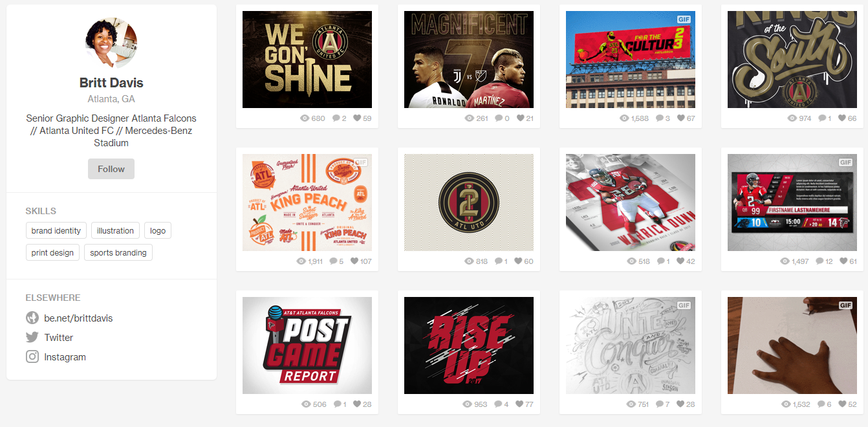The width and height of the screenshot is (868, 427).
Task: Select the brand identity skill tag
Action: (x=56, y=231)
